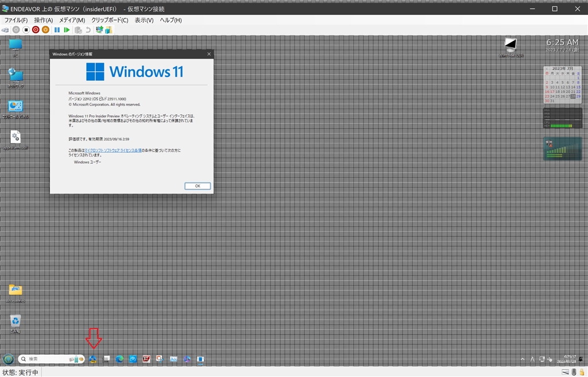Image resolution: width=588 pixels, height=377 pixels.
Task: Click the 状態: 実行中 status text
Action: click(x=20, y=372)
